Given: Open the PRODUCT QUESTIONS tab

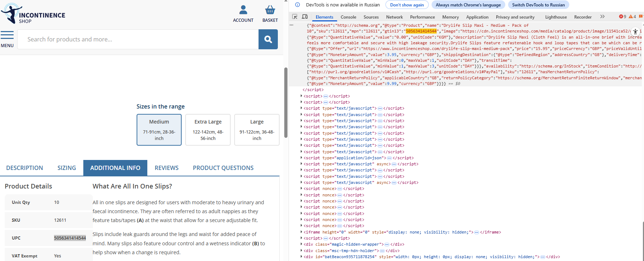Looking at the screenshot, I should click(223, 168).
